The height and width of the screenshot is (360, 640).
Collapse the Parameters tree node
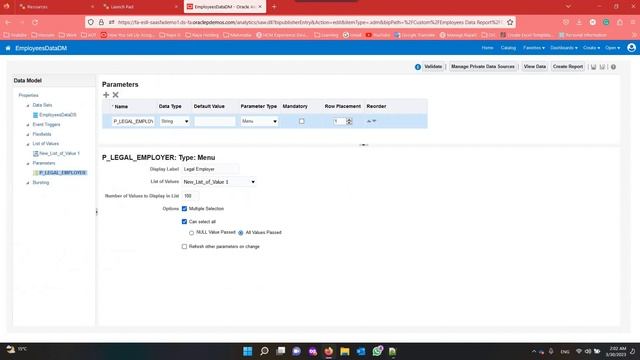(28, 164)
